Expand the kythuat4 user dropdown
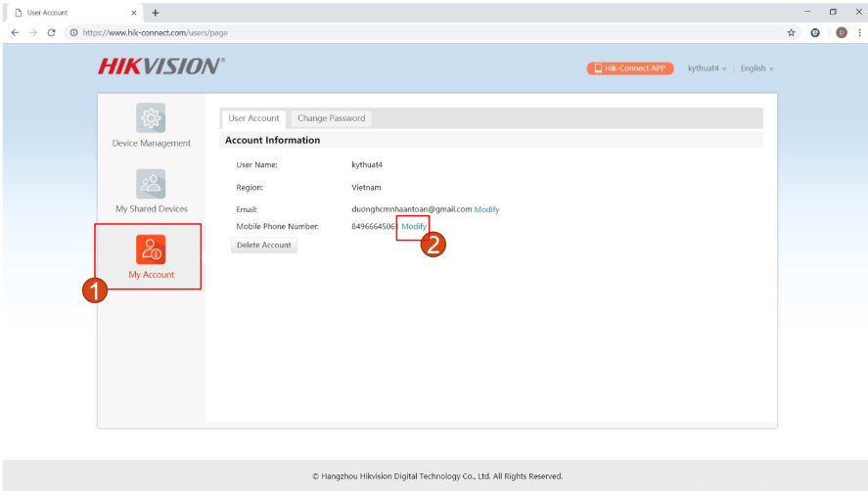868x491 pixels. pos(707,68)
